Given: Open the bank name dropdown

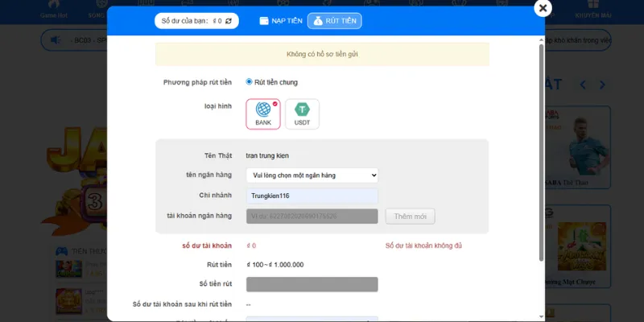Looking at the screenshot, I should coord(312,175).
